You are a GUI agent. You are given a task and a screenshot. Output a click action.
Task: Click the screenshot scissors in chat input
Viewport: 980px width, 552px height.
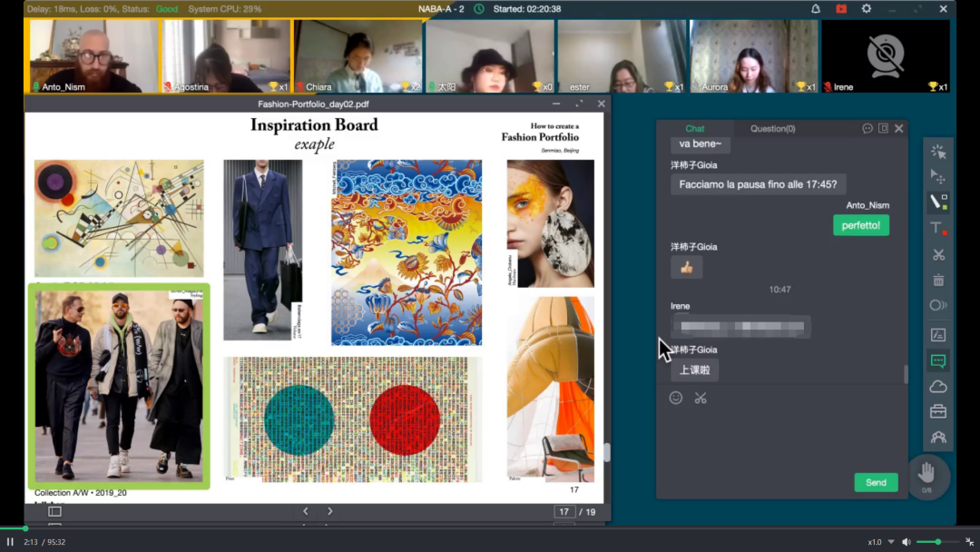(x=701, y=399)
